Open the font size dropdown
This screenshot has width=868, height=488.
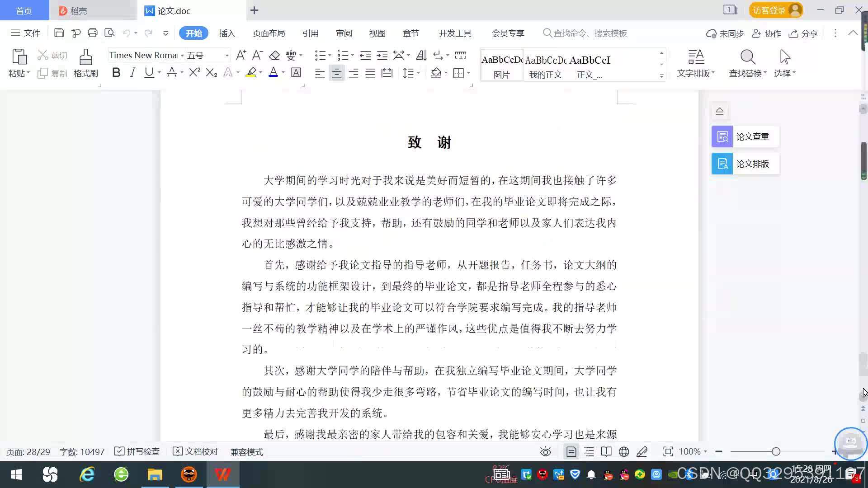[x=227, y=56]
